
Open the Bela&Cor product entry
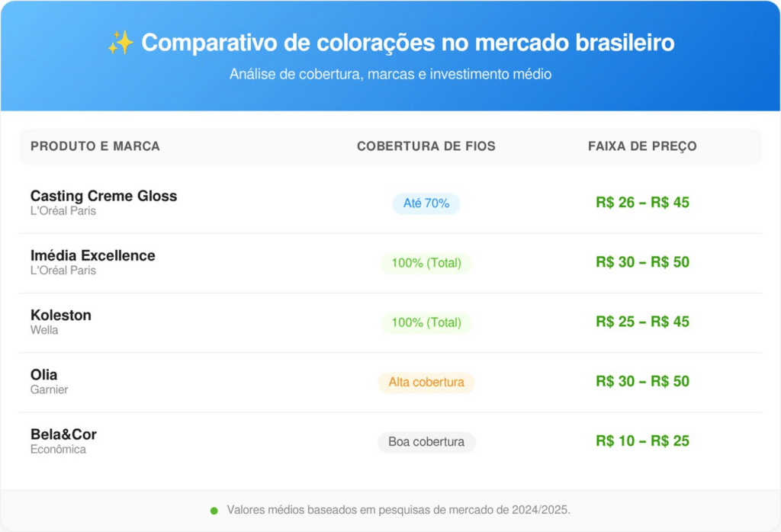pyautogui.click(x=64, y=434)
